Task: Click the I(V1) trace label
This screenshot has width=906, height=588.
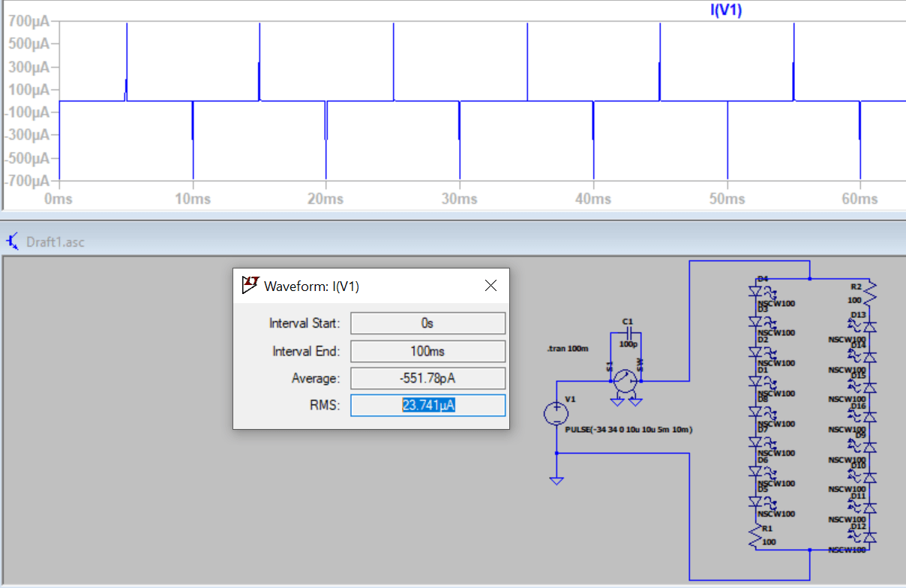Action: coord(724,10)
